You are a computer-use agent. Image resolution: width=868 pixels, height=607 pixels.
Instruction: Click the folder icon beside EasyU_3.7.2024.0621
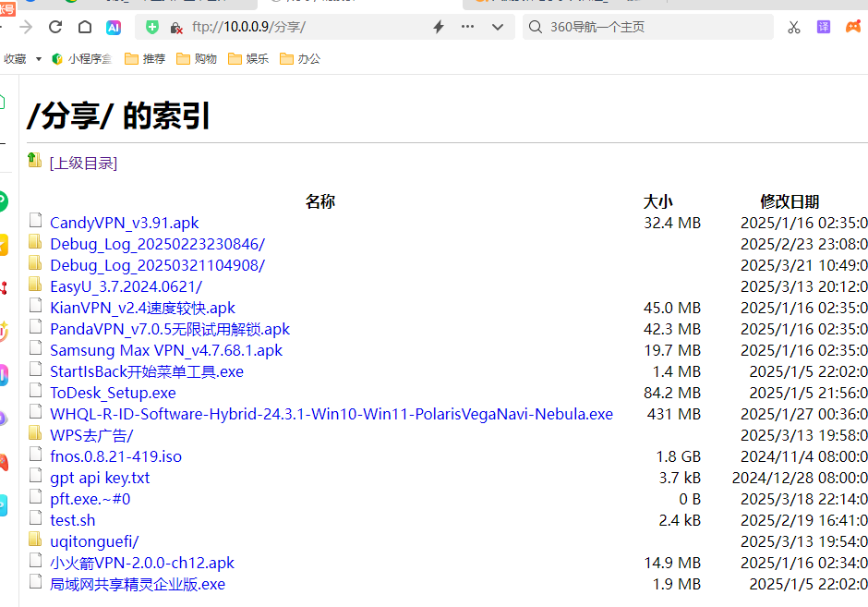pos(35,285)
